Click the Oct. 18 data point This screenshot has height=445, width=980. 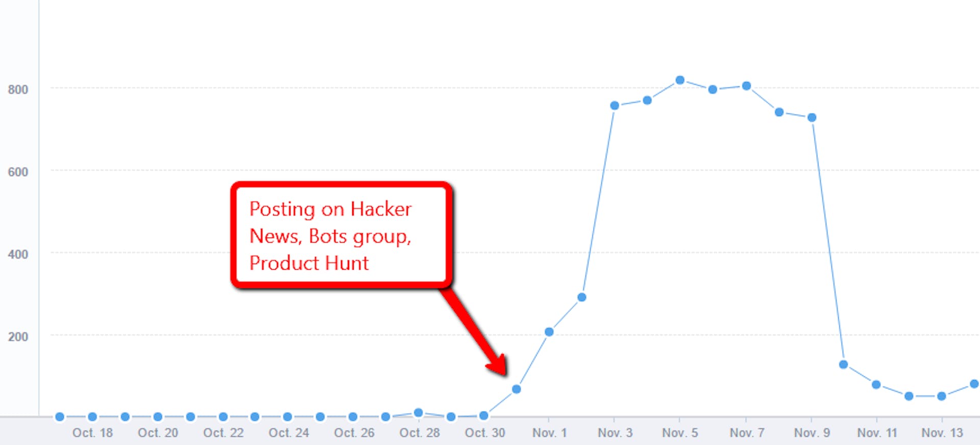[92, 417]
